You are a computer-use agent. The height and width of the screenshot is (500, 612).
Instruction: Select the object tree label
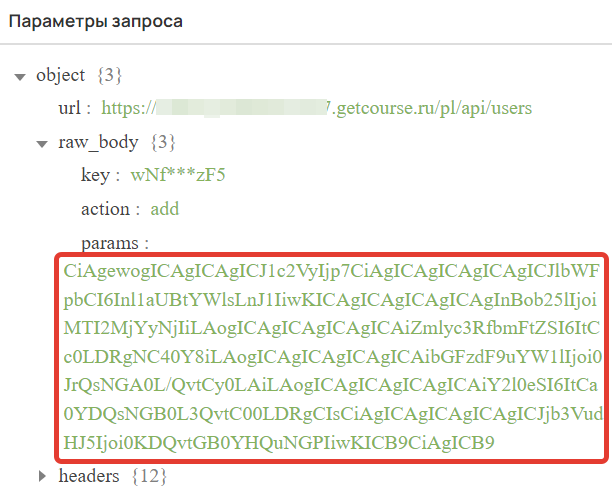[x=60, y=75]
